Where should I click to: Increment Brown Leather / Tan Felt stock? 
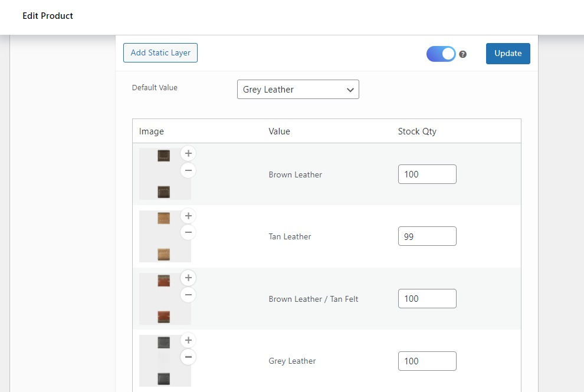click(x=188, y=278)
